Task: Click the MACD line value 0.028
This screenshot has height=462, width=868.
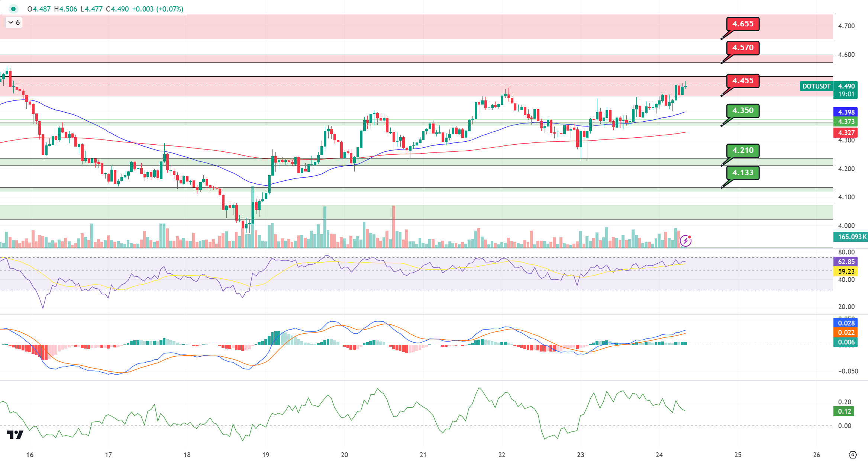Action: point(846,323)
